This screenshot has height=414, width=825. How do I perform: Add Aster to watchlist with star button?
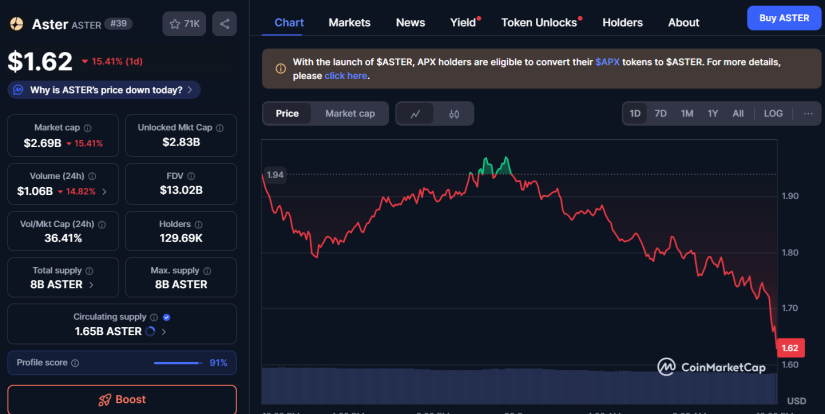(x=184, y=24)
